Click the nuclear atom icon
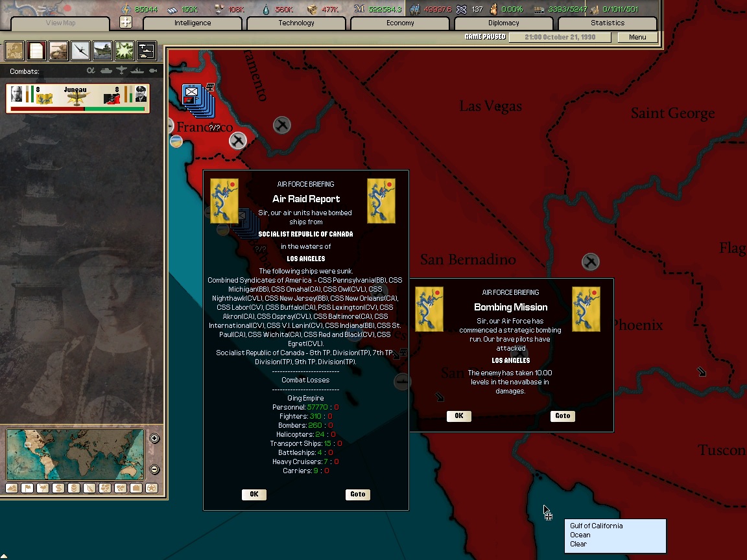747x560 pixels. (461, 9)
